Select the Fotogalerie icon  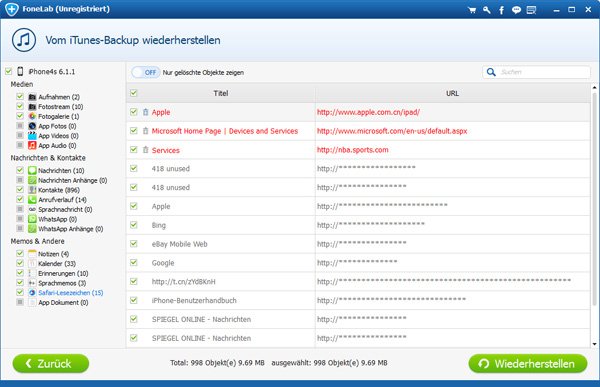[x=32, y=116]
